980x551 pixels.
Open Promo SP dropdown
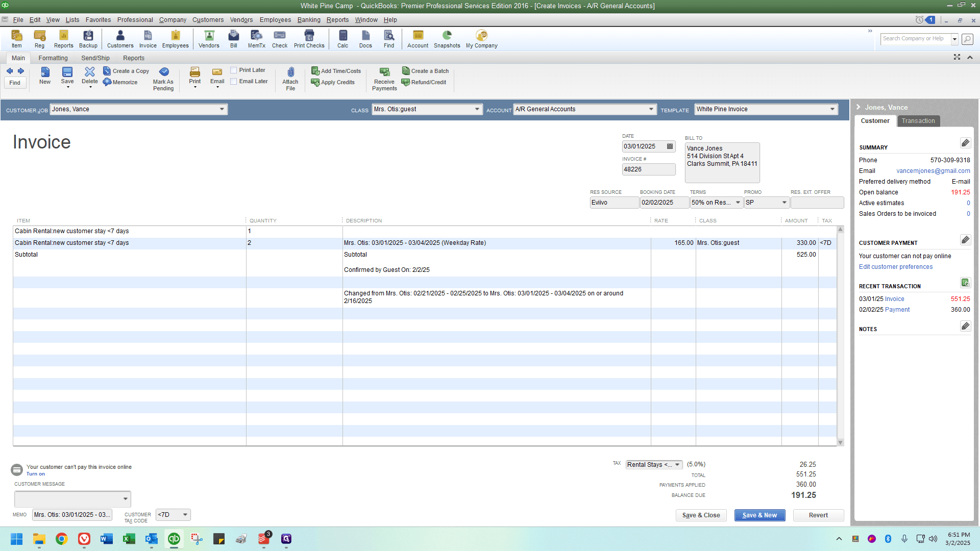(785, 203)
